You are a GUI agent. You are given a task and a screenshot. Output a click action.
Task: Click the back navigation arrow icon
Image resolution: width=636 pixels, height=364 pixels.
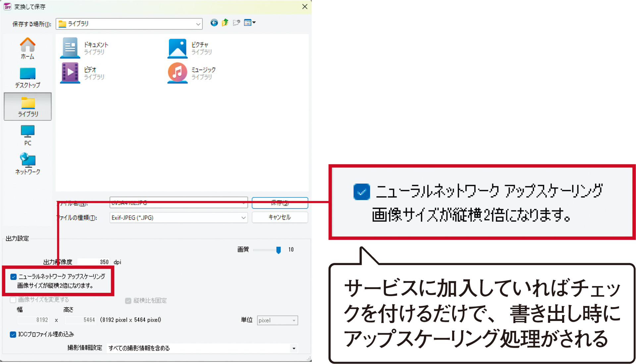pyautogui.click(x=214, y=23)
